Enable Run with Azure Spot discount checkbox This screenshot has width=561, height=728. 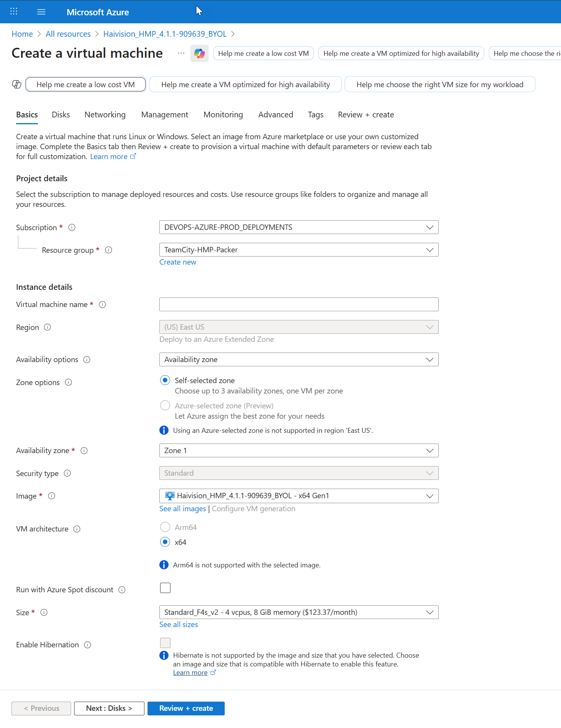pyautogui.click(x=165, y=588)
